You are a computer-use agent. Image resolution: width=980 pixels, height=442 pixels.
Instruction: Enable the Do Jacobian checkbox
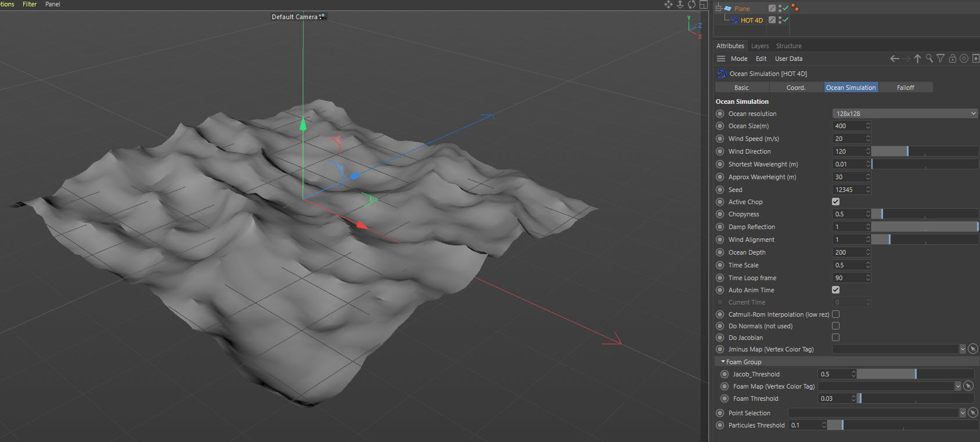(x=835, y=338)
